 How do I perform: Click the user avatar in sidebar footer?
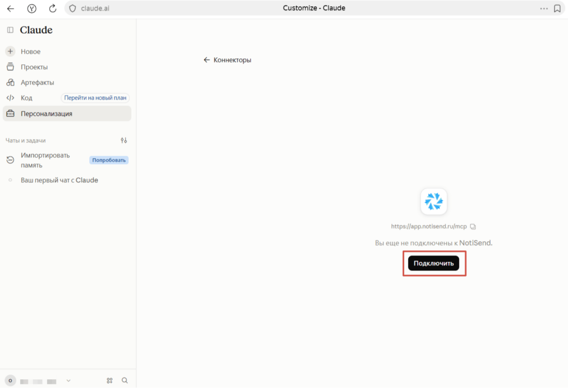(x=10, y=380)
